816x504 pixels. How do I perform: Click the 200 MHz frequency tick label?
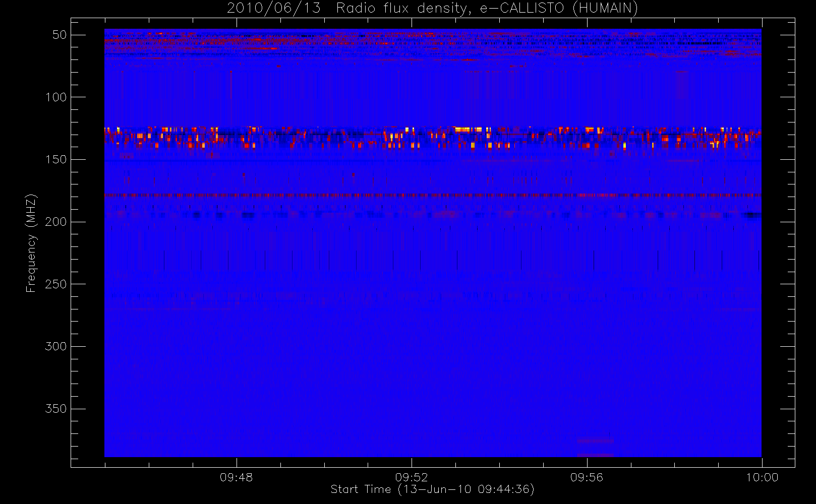[56, 222]
